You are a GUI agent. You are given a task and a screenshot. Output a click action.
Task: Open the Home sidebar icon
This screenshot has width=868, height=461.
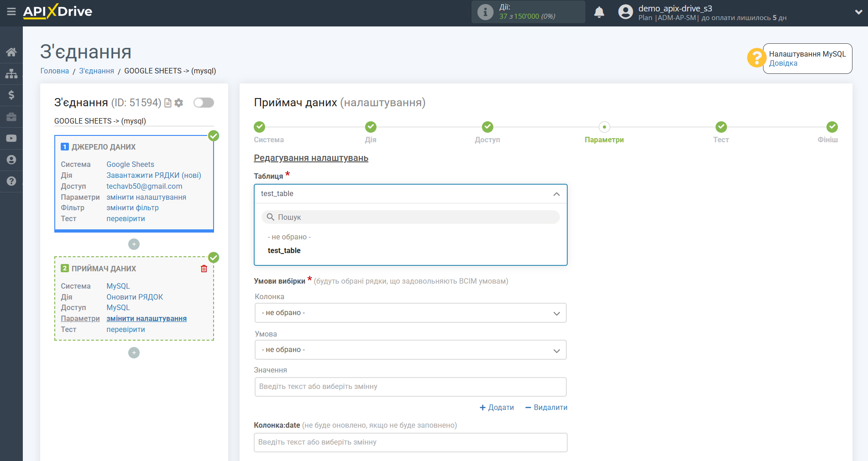pos(11,52)
